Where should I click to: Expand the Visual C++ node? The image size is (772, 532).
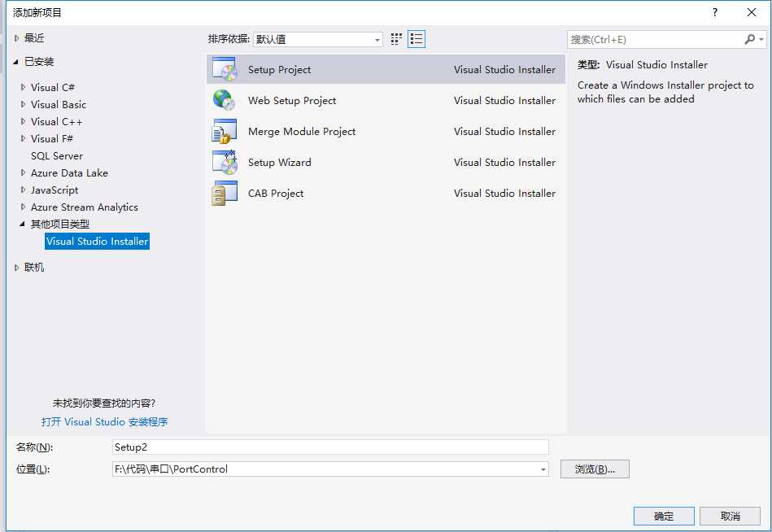23,121
